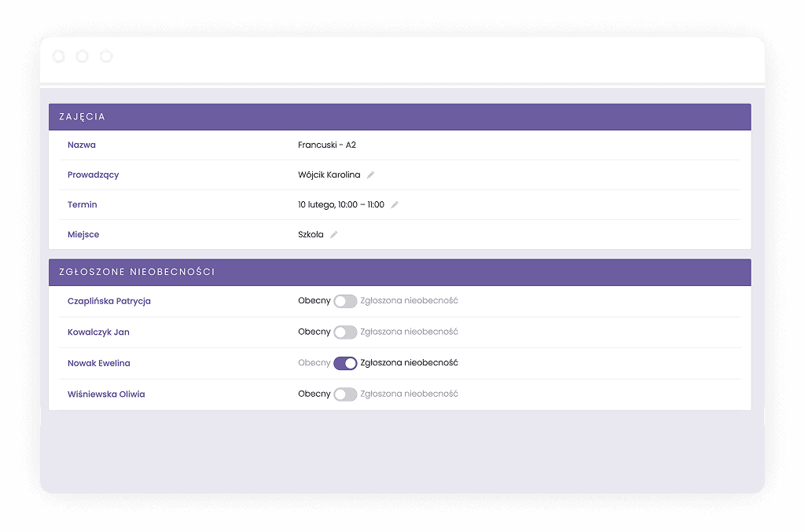Mark Kowalczyk Jan absent with the switch

(x=345, y=332)
